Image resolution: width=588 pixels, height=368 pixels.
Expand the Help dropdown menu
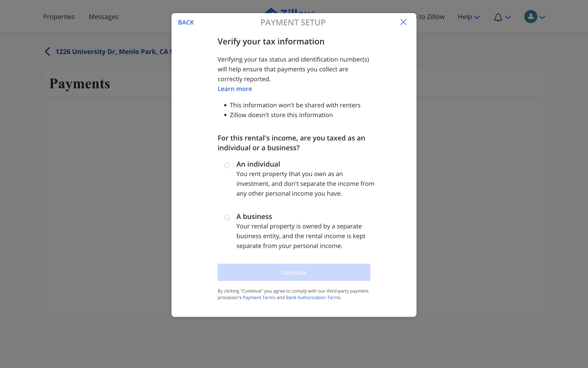[469, 17]
